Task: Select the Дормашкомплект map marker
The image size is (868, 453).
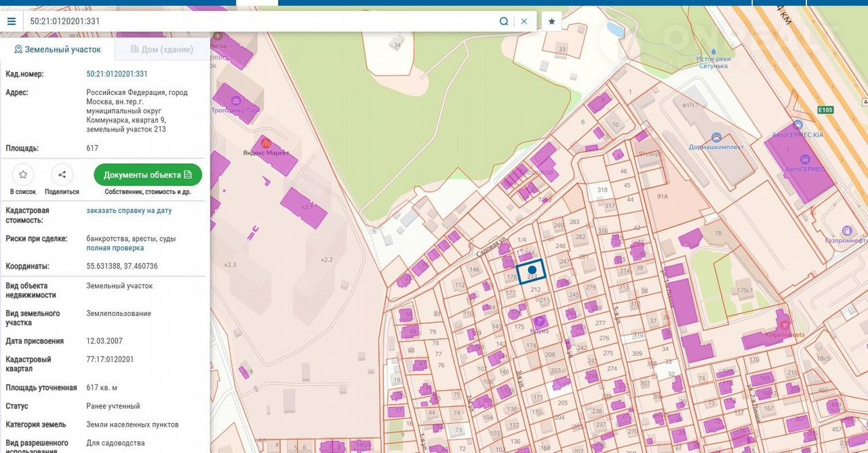Action: [x=715, y=137]
